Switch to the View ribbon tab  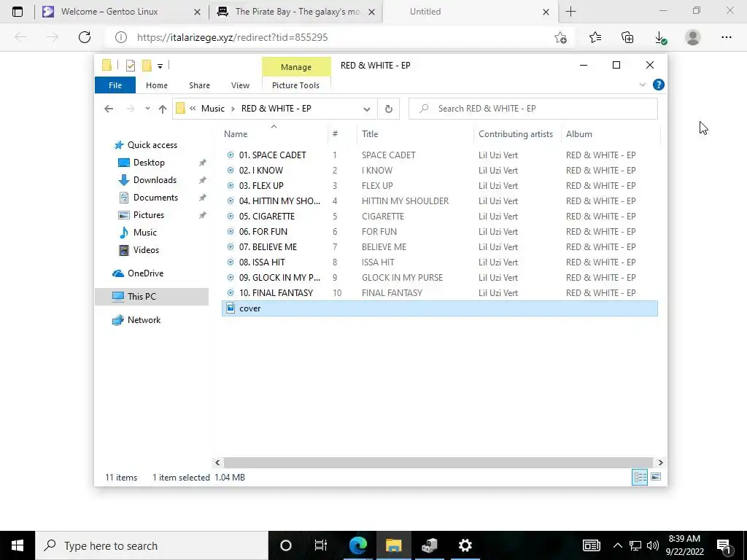(x=240, y=85)
